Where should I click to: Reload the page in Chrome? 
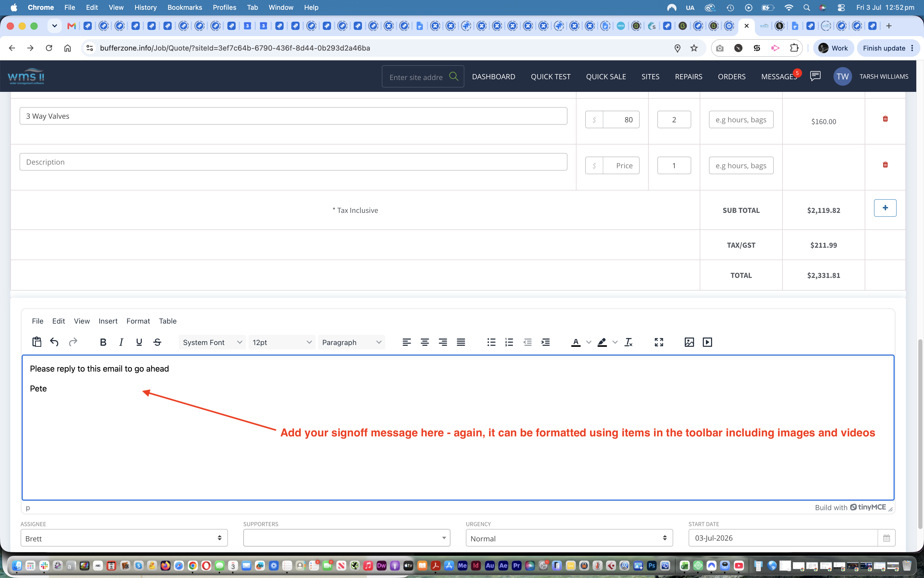coord(49,48)
